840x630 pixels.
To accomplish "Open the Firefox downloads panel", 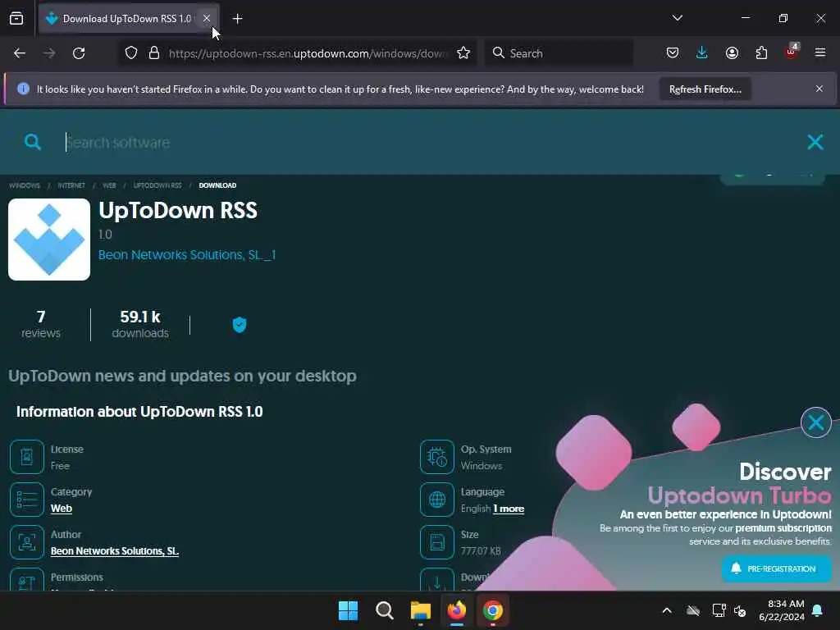I will pyautogui.click(x=702, y=53).
